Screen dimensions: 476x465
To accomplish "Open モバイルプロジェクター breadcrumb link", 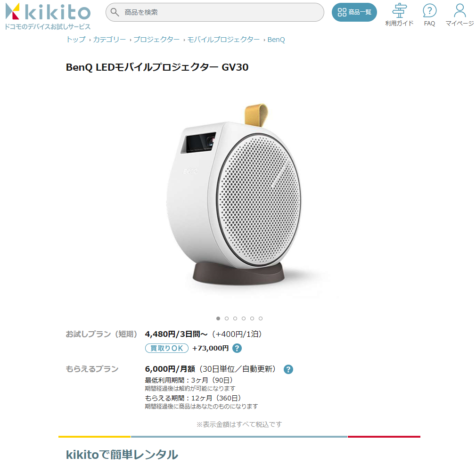I will [223, 40].
